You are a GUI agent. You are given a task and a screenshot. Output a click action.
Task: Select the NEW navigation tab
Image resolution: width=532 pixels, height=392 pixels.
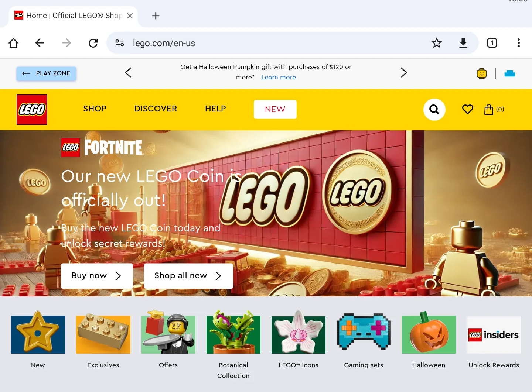click(x=275, y=109)
